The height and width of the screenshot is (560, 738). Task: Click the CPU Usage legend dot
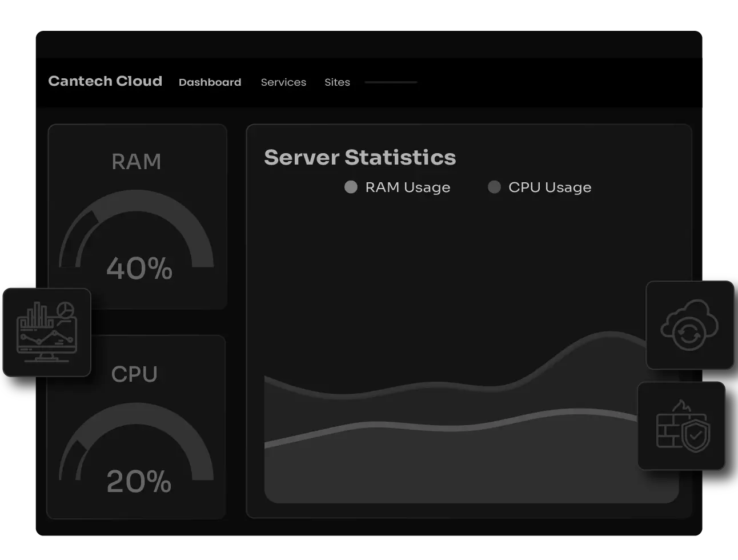tap(494, 187)
